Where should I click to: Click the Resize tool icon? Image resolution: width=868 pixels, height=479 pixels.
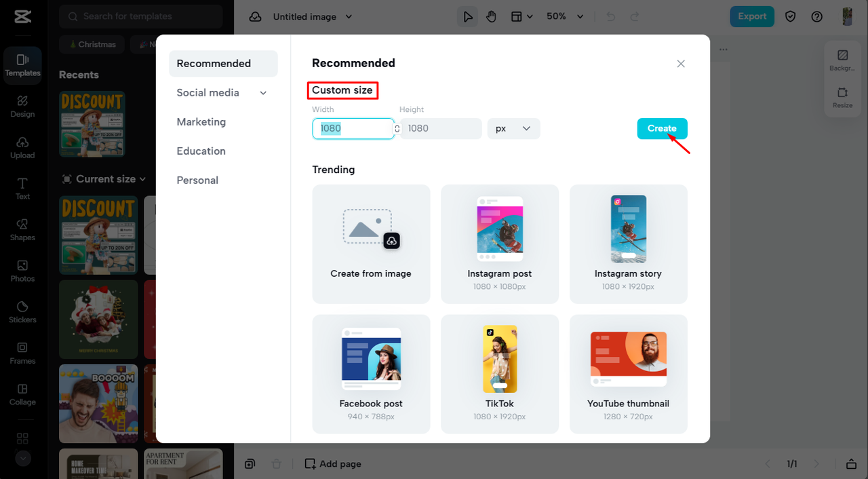[842, 97]
